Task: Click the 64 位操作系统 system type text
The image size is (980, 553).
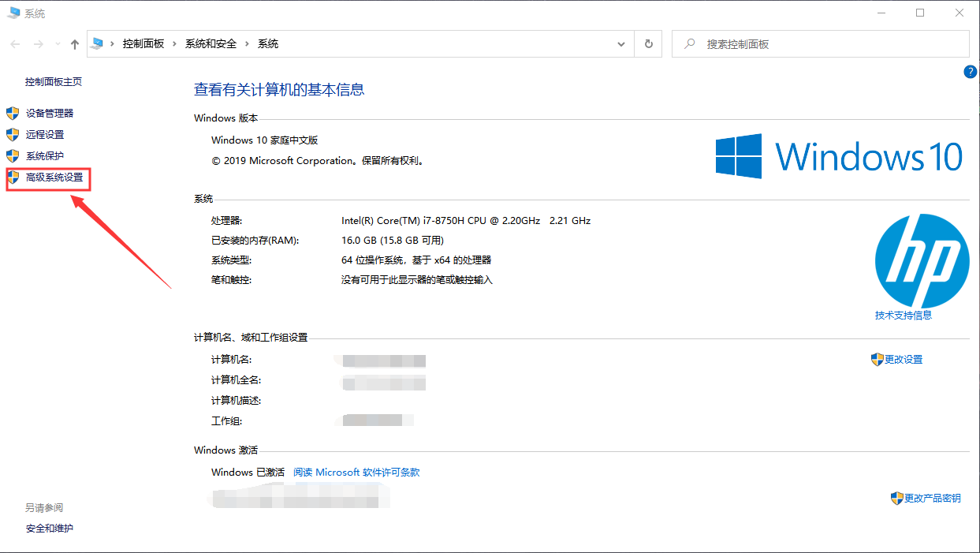Action: [x=416, y=260]
